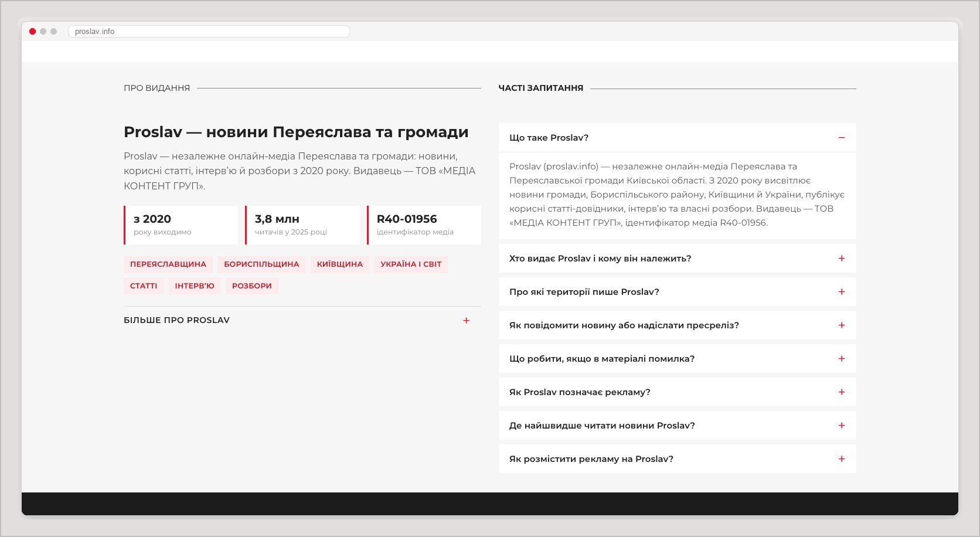Click the heading 'Proslav — новини Переяслава та громади'

point(296,132)
